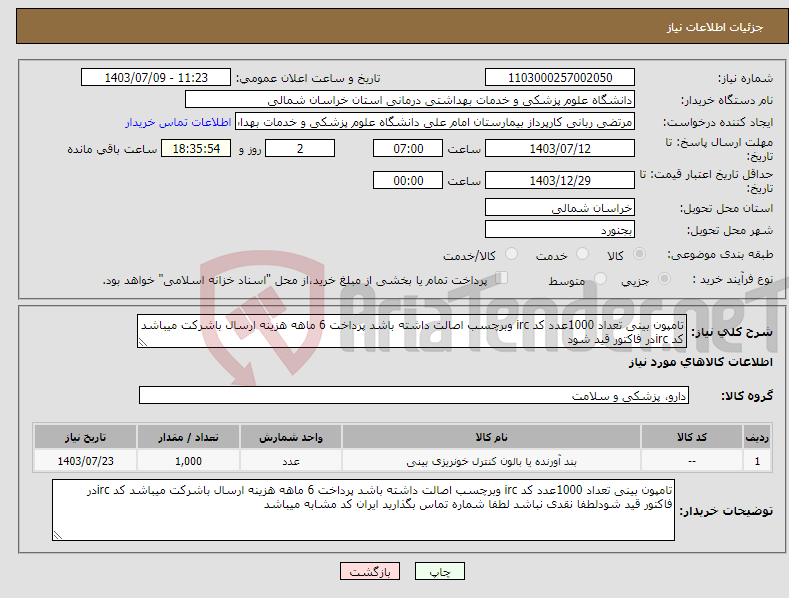Click the announcement date field 1403/07/09 - 11:23

[x=156, y=78]
